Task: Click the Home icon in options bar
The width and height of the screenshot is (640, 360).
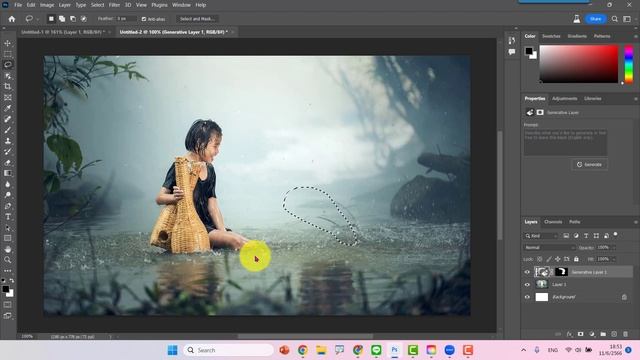Action: 11,19
